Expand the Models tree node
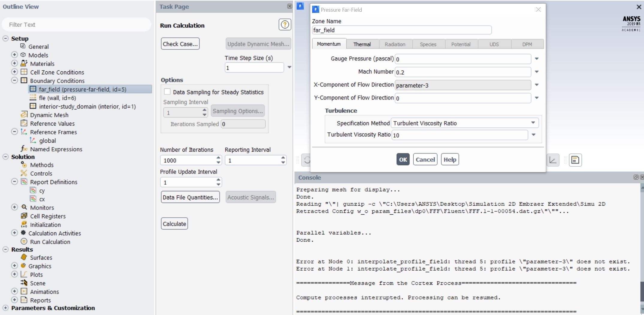The height and width of the screenshot is (315, 644). click(14, 55)
